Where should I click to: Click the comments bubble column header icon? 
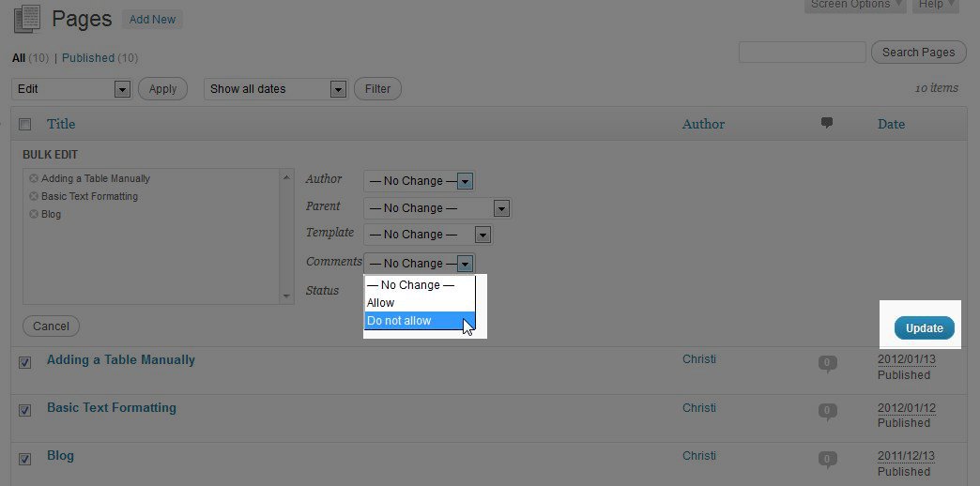(x=827, y=123)
